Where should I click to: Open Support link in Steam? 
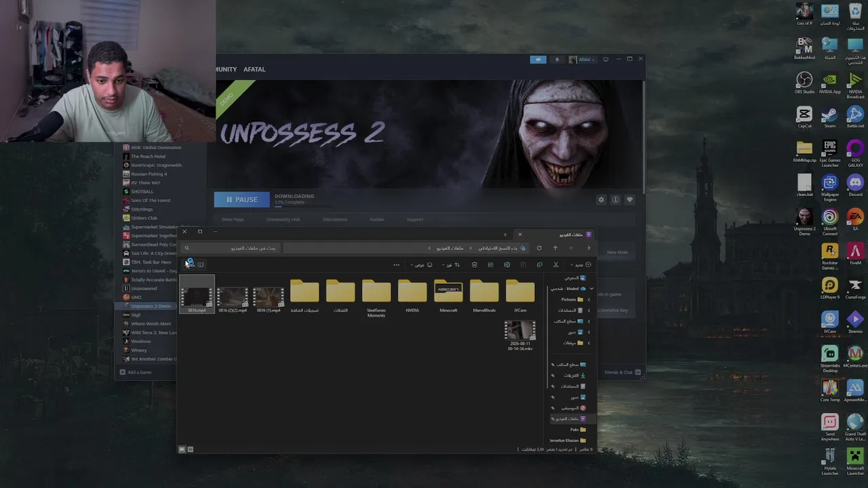tap(414, 220)
